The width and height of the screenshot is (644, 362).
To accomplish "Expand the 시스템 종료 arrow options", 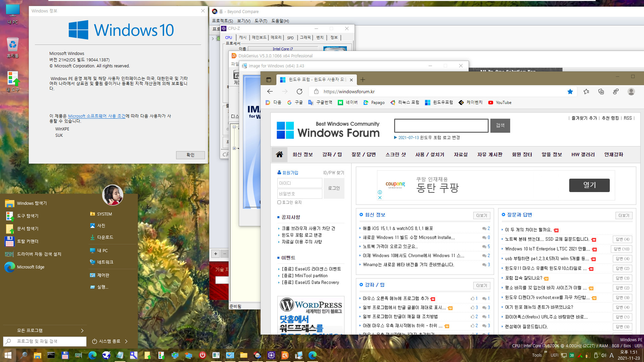I will click(126, 341).
